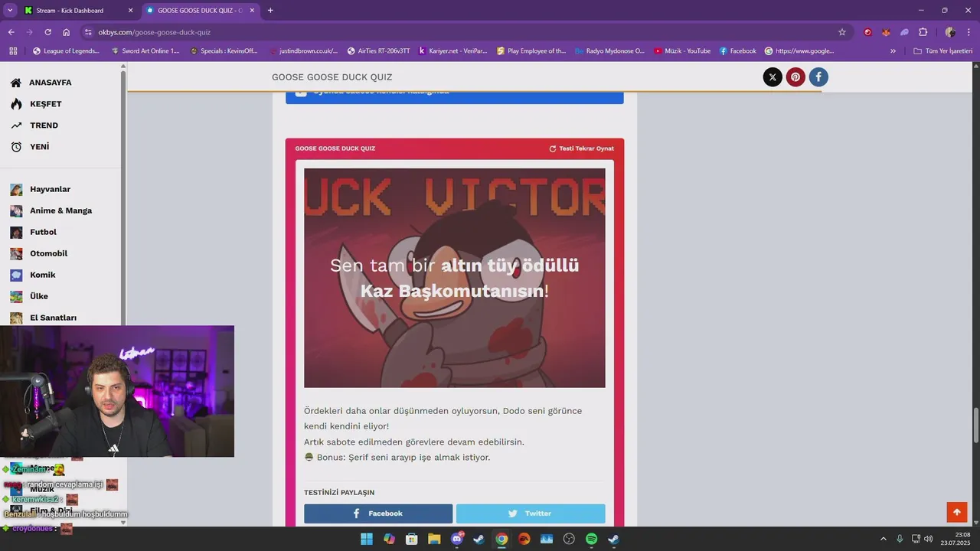Open the Kariyer.net bookmark
The image size is (980, 551).
click(x=452, y=51)
